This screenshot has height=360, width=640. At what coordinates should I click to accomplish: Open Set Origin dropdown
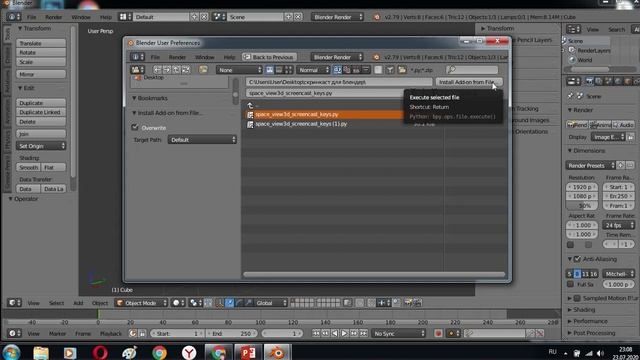41,146
